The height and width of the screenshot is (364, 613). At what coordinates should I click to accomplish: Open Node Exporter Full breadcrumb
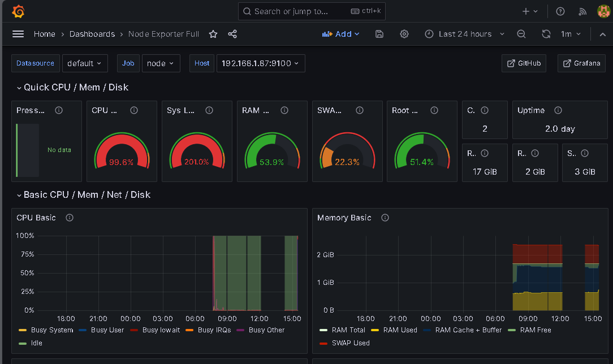coord(164,34)
